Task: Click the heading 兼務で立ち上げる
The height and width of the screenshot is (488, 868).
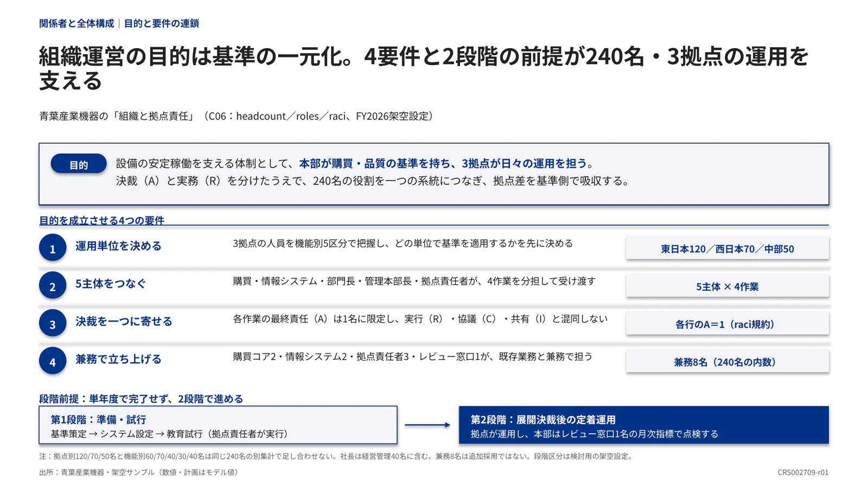Action: pyautogui.click(x=118, y=358)
